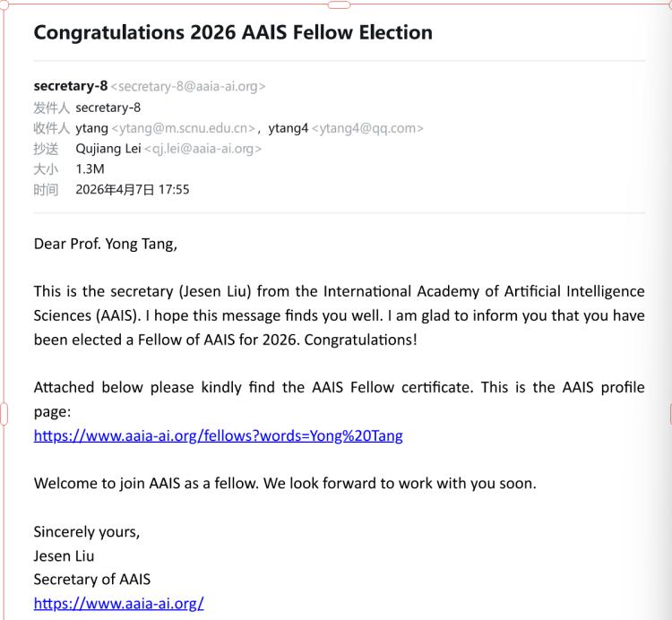Open the www.aaia-ai.org homepage link in signature
The width and height of the screenshot is (672, 620).
118,603
